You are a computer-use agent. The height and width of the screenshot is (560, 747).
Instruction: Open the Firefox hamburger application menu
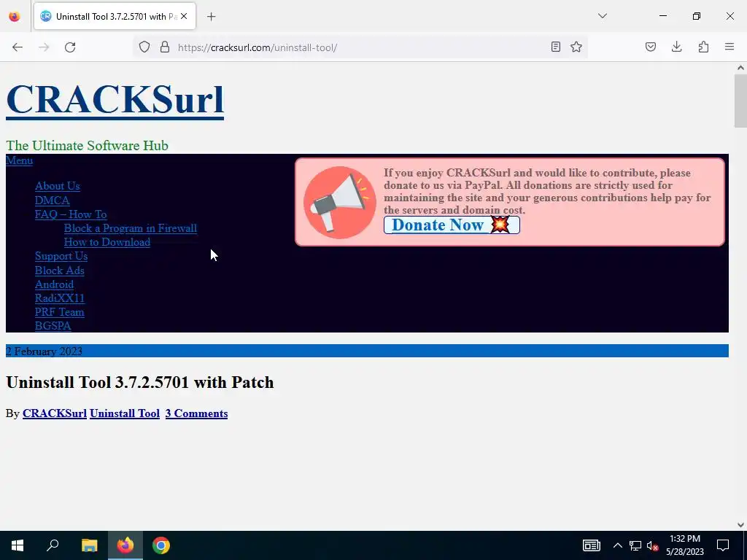point(729,47)
